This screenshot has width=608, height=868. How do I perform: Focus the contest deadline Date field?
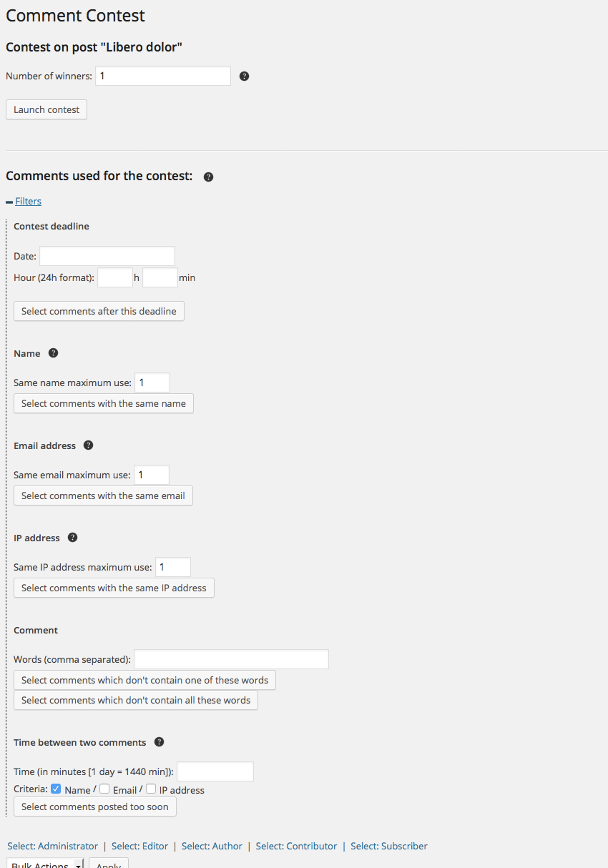click(107, 256)
